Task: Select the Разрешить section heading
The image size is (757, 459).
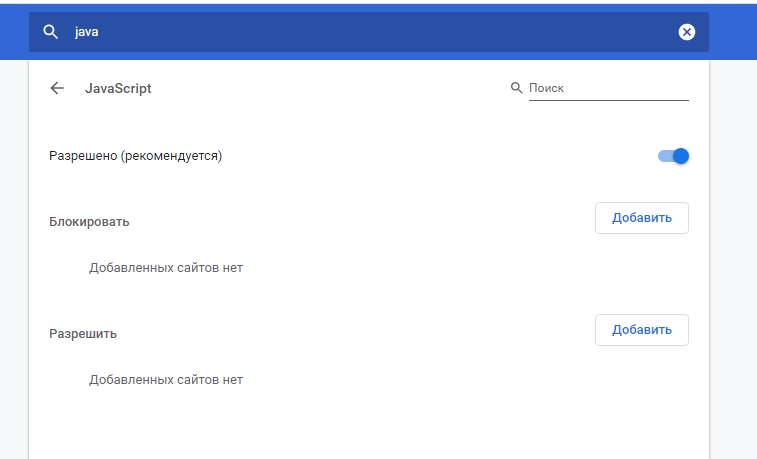Action: click(83, 333)
